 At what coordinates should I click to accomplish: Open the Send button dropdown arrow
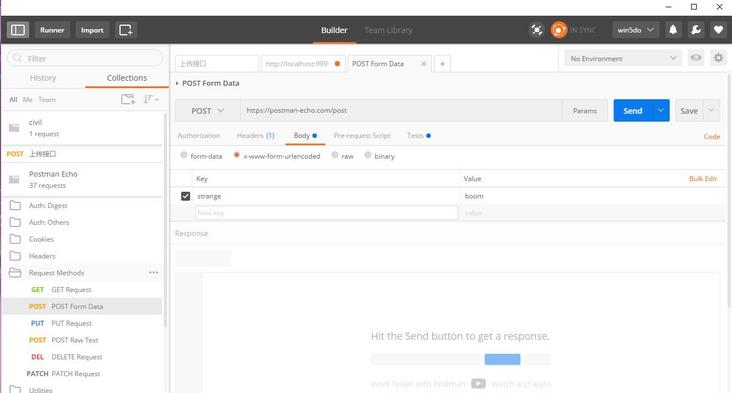pos(660,111)
